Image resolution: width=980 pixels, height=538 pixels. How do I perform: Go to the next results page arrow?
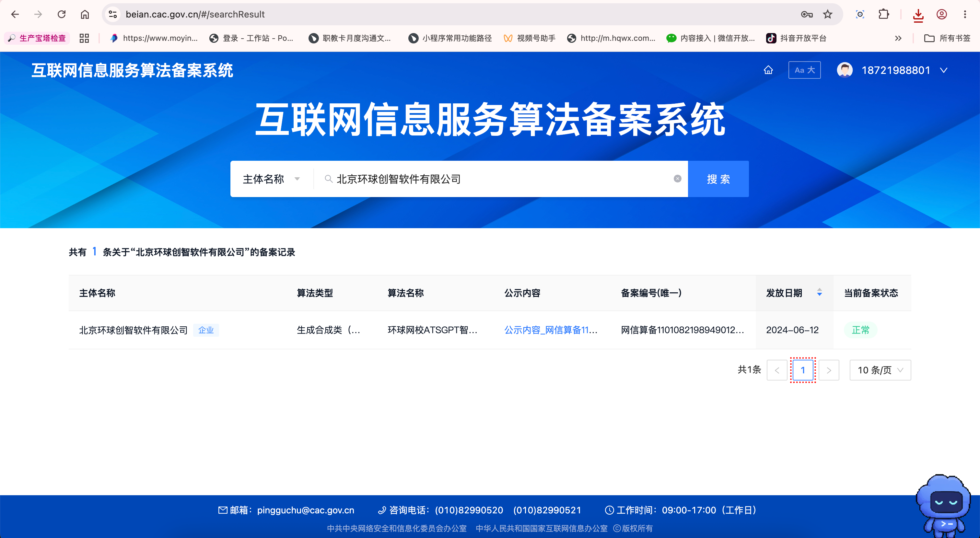coord(829,370)
